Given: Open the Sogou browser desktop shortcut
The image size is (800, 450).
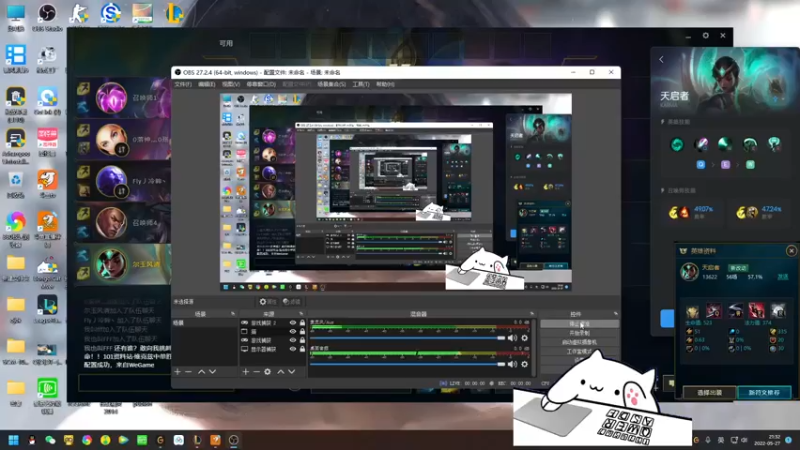Looking at the screenshot, I should (111, 13).
